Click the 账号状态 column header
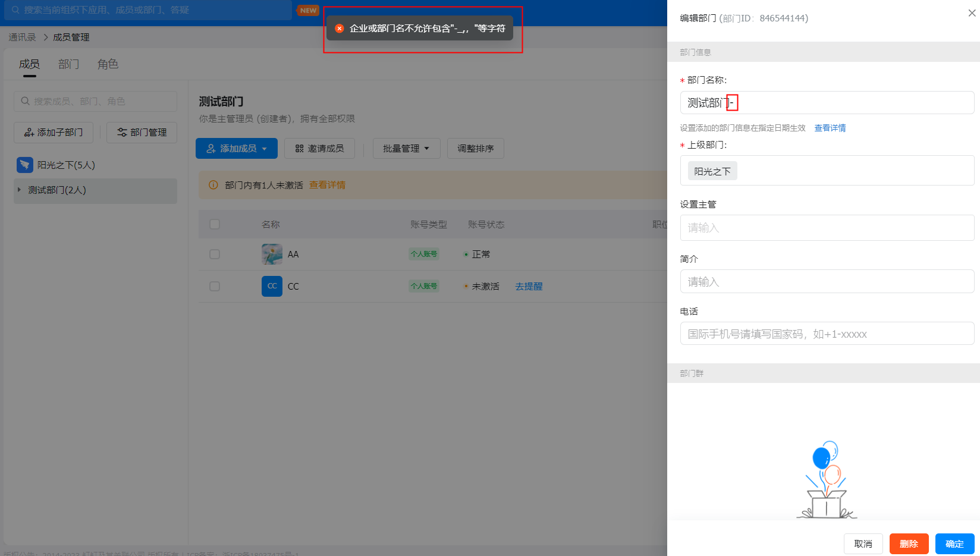Viewport: 980px width, 556px height. pos(486,224)
